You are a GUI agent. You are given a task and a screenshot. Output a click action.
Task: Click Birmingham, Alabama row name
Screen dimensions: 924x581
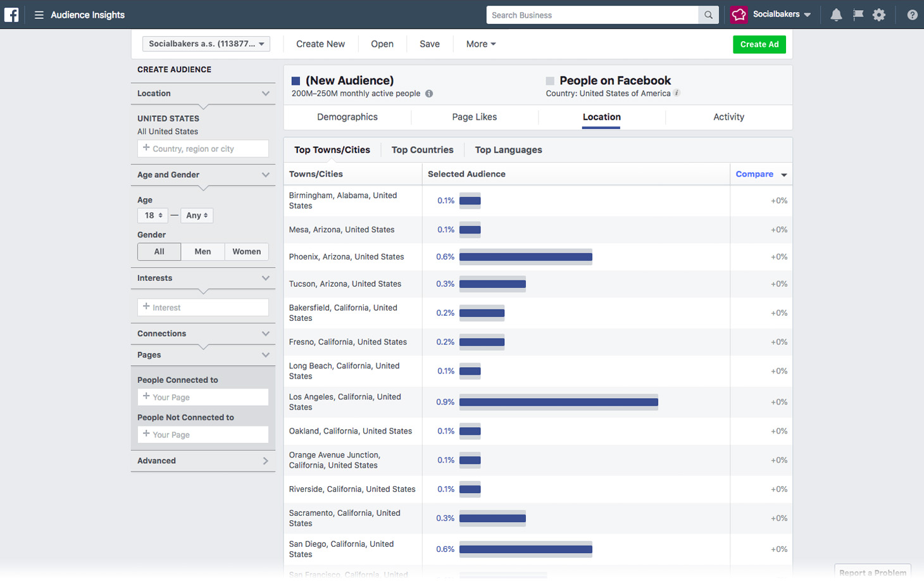343,201
